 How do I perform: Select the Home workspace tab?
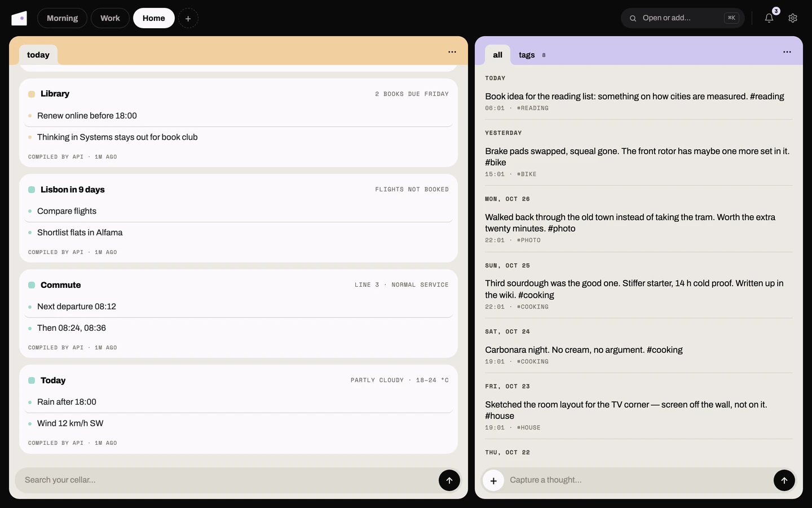153,18
